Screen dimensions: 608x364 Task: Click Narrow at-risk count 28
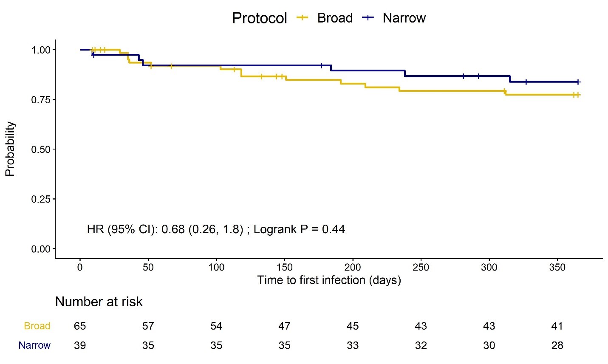coord(557,345)
